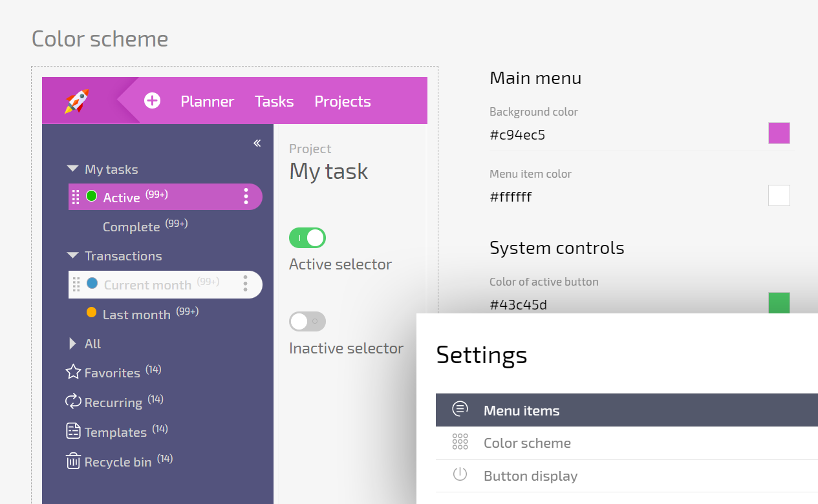Open the Templates item
The height and width of the screenshot is (504, 818).
click(x=115, y=432)
